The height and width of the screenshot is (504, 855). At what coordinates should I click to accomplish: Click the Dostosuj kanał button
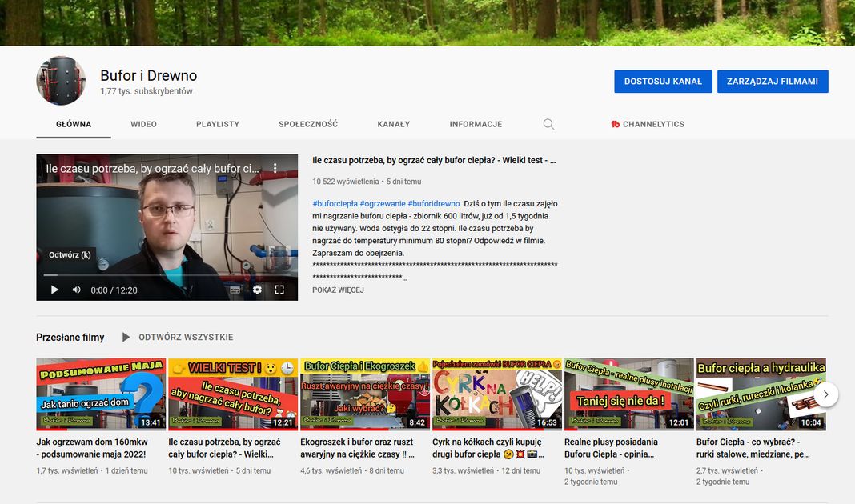tap(663, 82)
